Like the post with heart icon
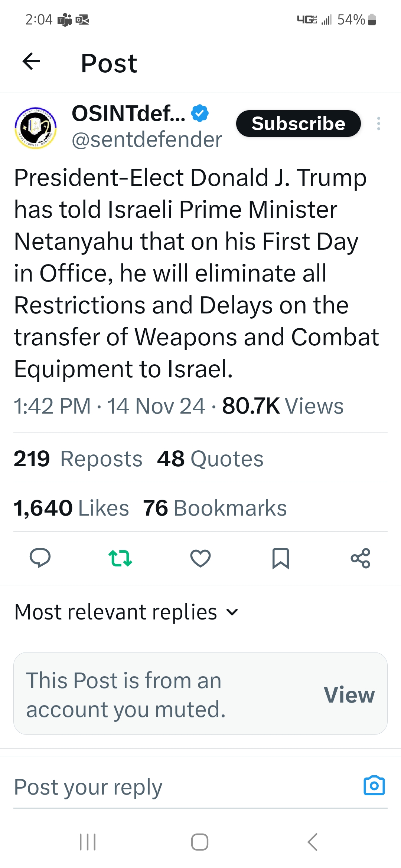Image resolution: width=401 pixels, height=868 pixels. pos(200,558)
